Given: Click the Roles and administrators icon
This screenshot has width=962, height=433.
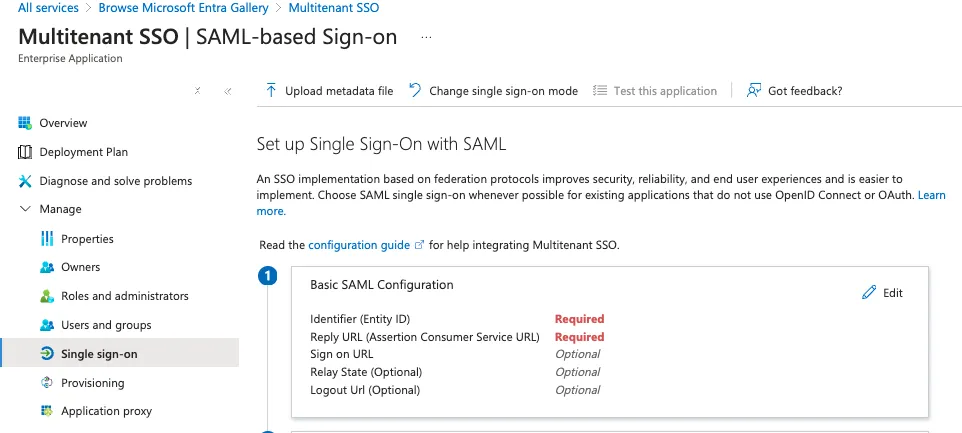Looking at the screenshot, I should pyautogui.click(x=47, y=296).
